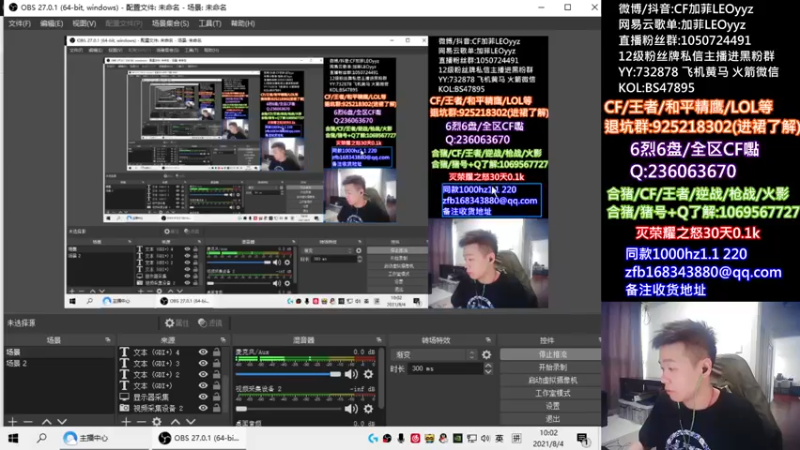Open transition properties gear next to 渐变

point(487,354)
